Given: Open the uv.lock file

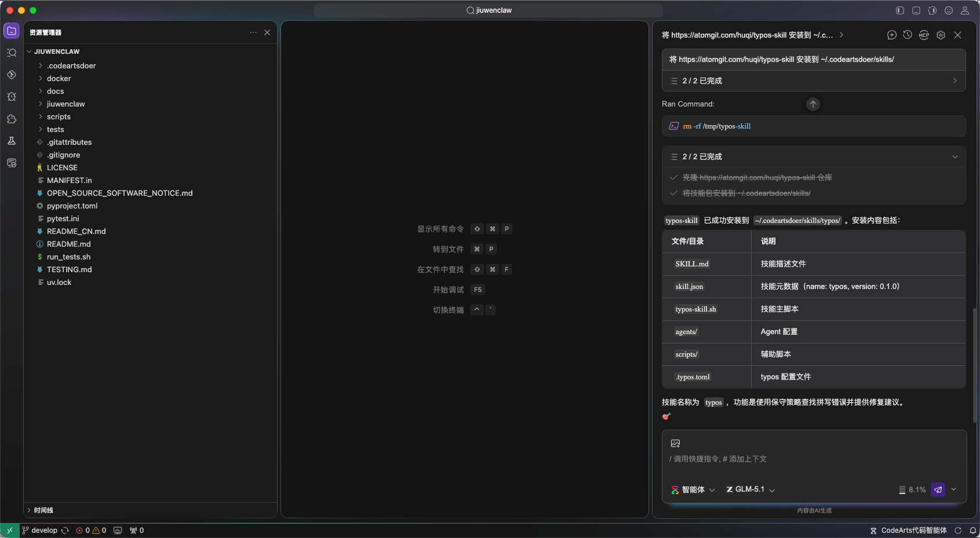Looking at the screenshot, I should 150,283.
